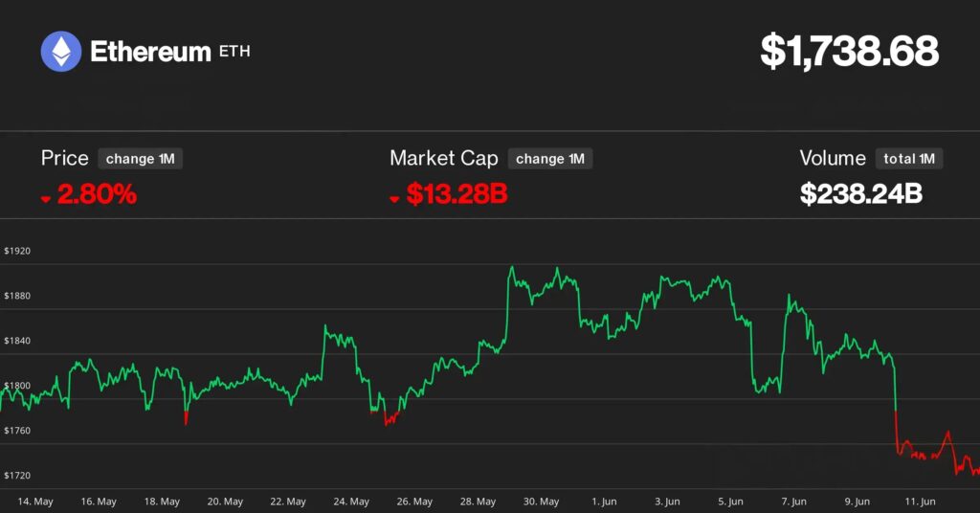Screen dimensions: 980x513
Task: Click the ETH ticker symbol
Action: [234, 52]
